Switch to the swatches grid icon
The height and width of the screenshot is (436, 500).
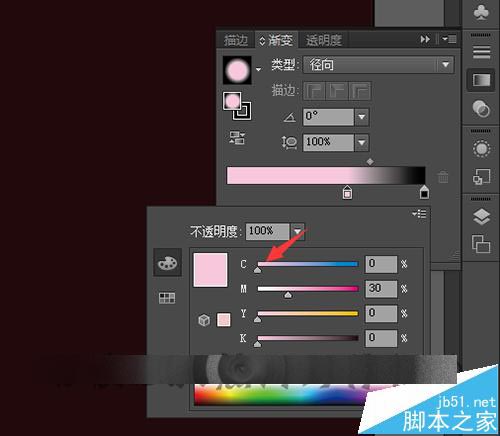coord(167,298)
